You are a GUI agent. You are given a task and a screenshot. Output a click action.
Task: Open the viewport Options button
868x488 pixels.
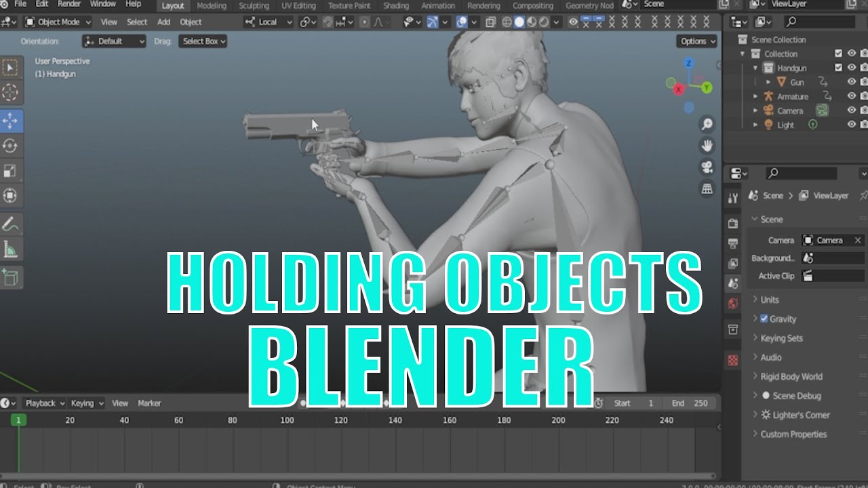pos(697,41)
